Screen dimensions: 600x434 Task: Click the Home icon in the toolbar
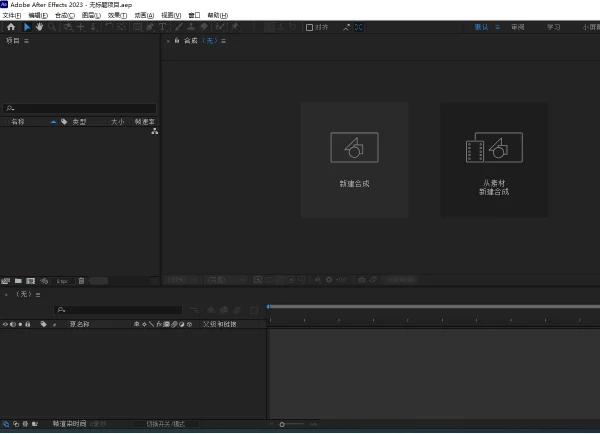(x=11, y=27)
